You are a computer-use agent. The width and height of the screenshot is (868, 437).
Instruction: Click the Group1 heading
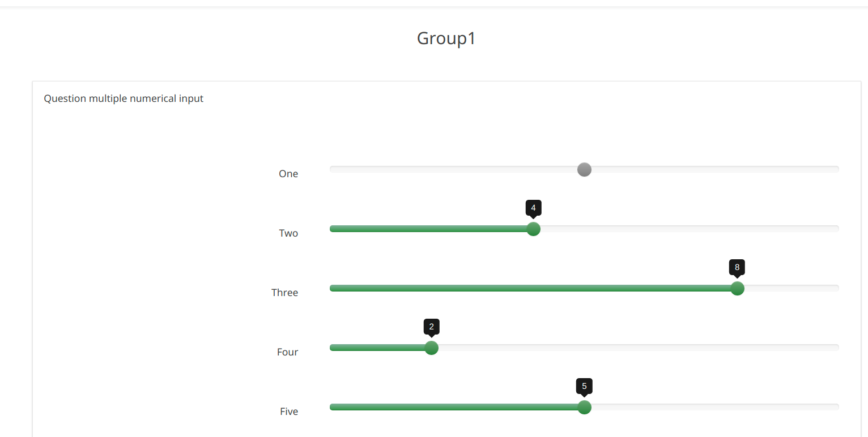446,38
